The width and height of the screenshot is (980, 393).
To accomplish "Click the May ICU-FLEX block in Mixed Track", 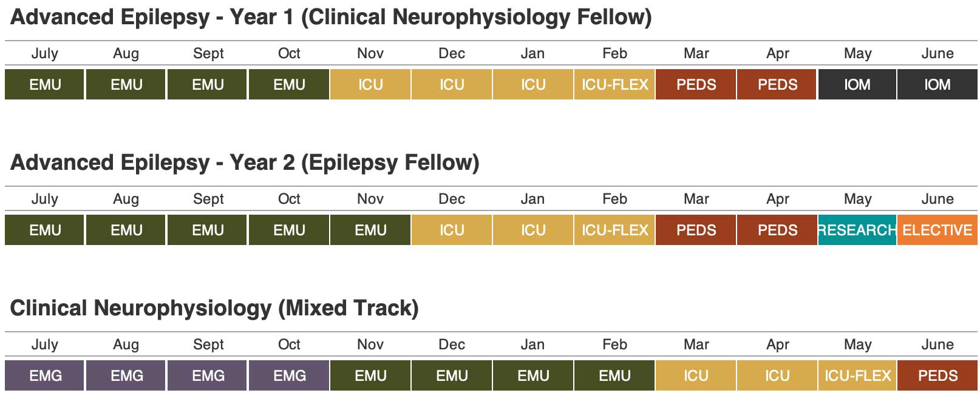I will (857, 375).
